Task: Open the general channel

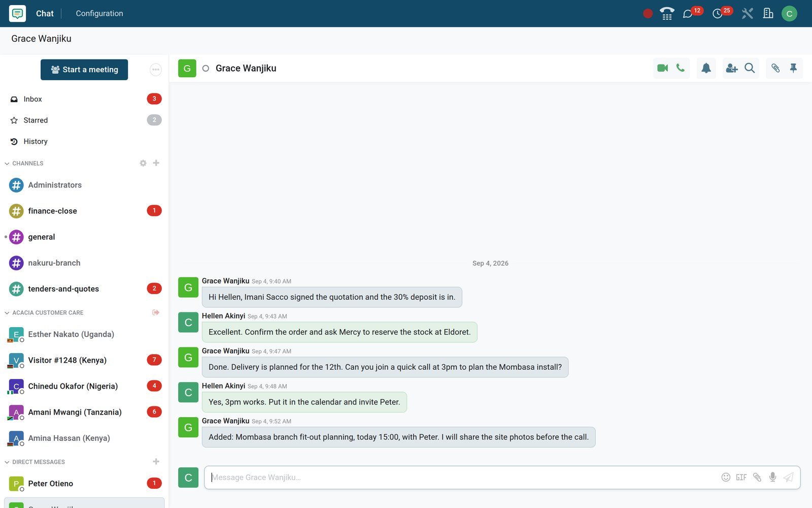Action: [84, 237]
